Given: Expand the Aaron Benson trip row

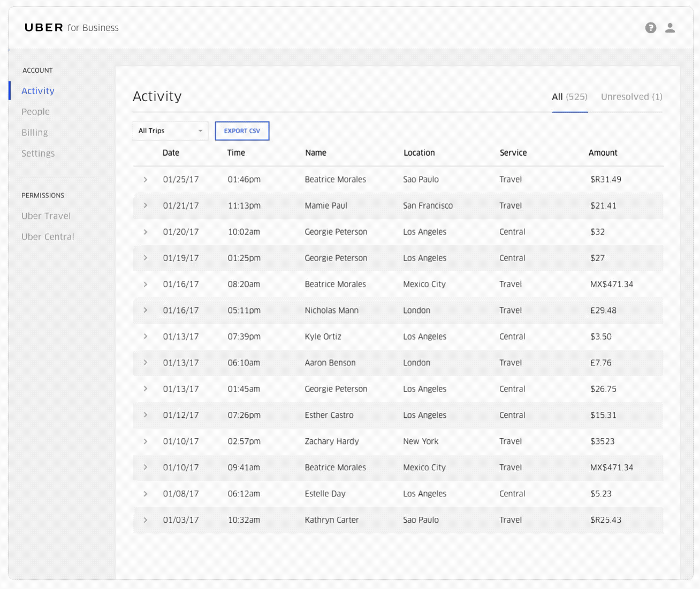Looking at the screenshot, I should (x=145, y=363).
